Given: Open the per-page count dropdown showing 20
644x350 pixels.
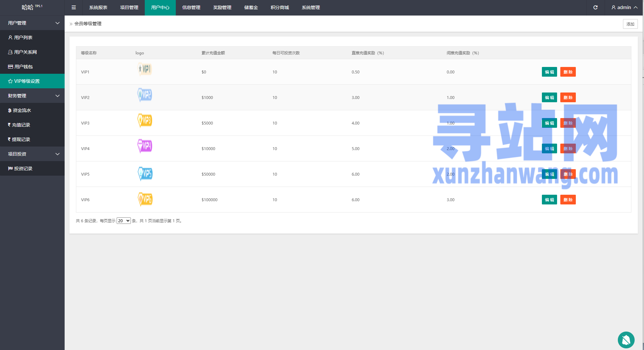Looking at the screenshot, I should click(123, 221).
